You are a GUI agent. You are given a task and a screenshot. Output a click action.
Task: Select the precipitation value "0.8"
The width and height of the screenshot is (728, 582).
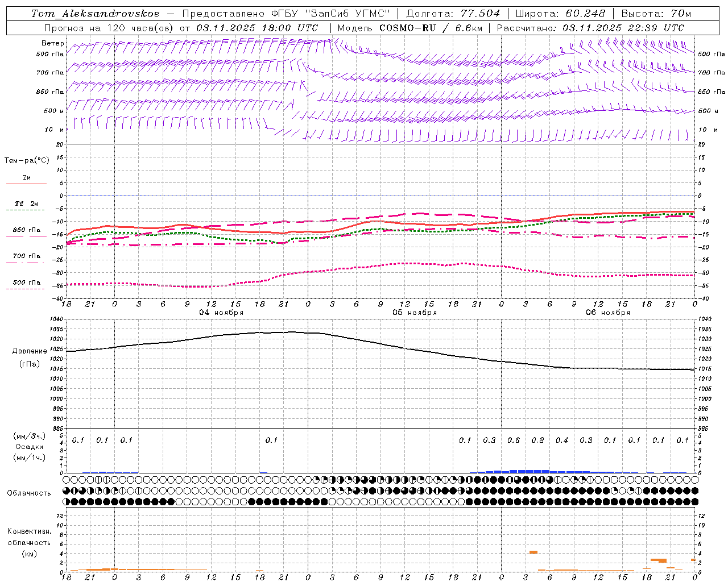click(x=537, y=440)
